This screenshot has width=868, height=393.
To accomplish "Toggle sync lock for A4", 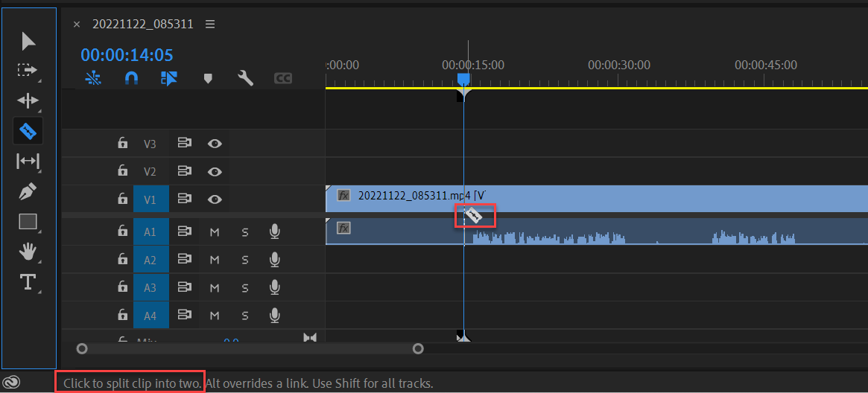I will (184, 315).
